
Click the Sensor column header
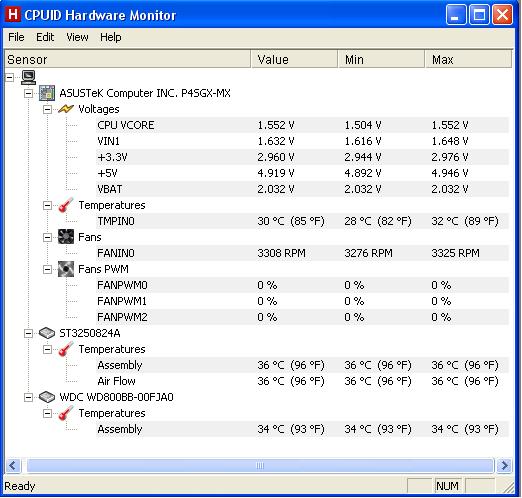(x=127, y=59)
